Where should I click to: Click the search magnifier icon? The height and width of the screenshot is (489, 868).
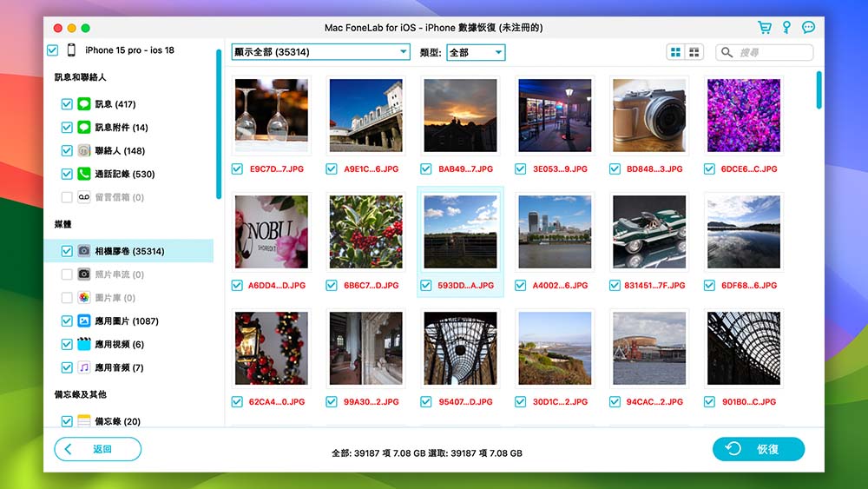tap(727, 52)
